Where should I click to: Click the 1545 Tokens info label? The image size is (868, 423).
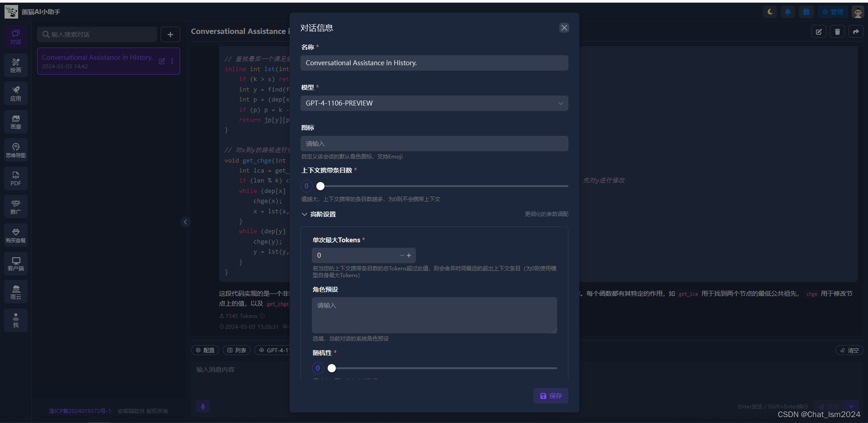pyautogui.click(x=241, y=316)
